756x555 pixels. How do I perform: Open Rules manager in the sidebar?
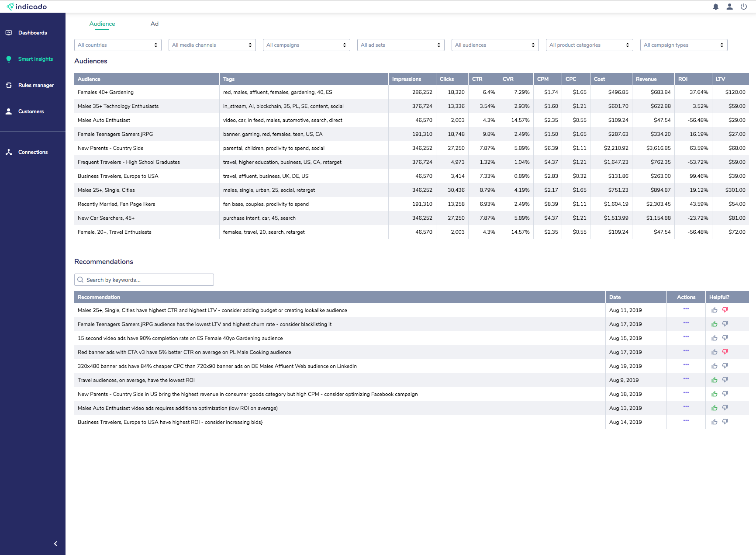point(36,85)
